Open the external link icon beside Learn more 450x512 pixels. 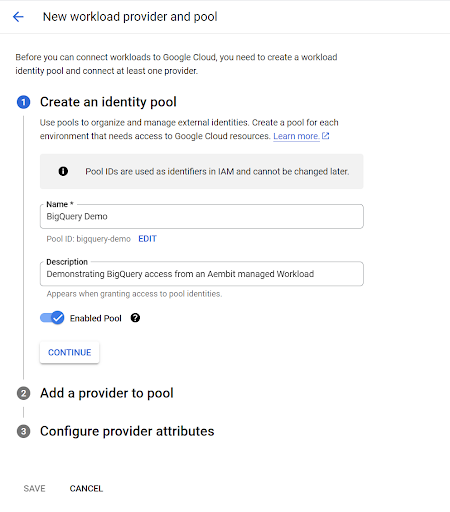pos(326,136)
